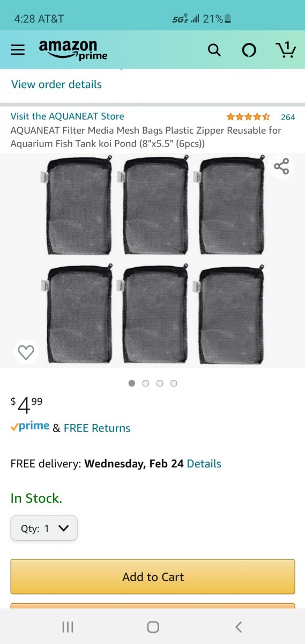
Task: Share this product via share icon
Action: coord(281,166)
